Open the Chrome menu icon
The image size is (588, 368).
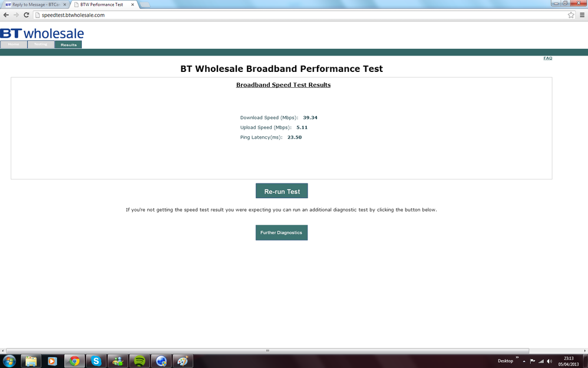coord(582,15)
